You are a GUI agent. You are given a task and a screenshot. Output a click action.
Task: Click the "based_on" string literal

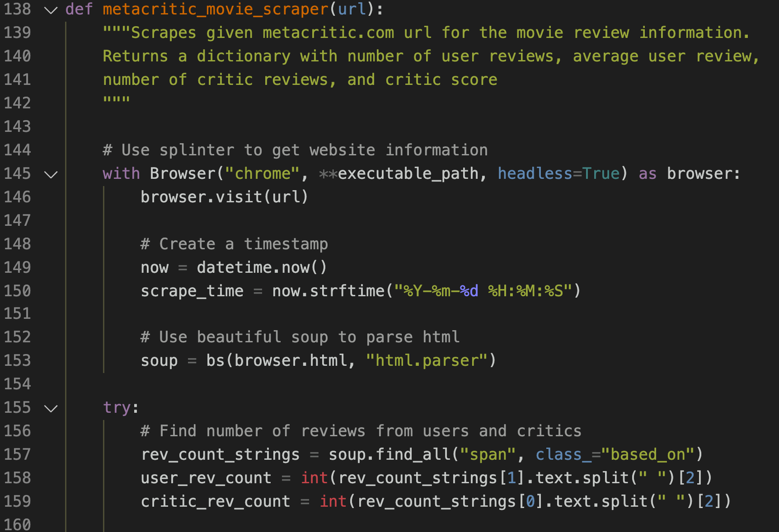(648, 455)
